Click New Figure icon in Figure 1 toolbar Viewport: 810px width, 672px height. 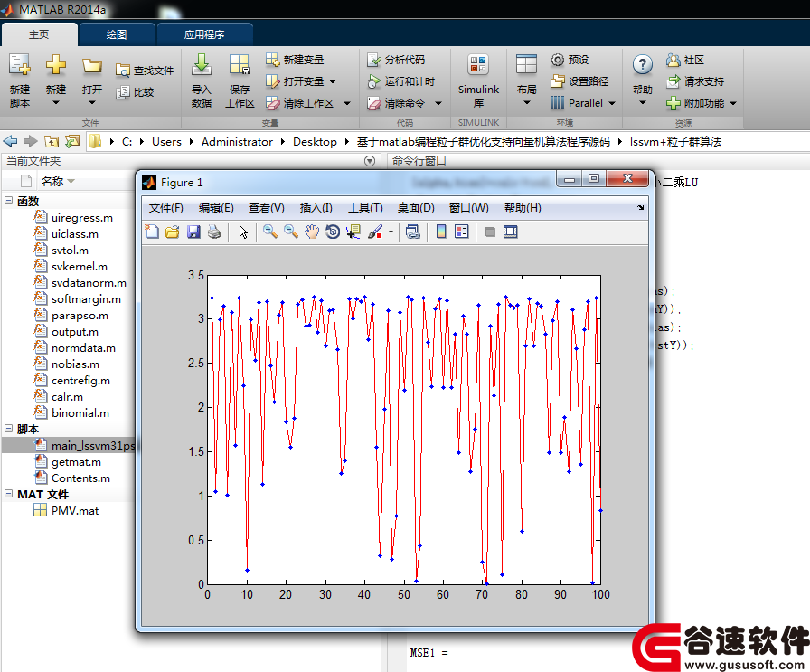152,232
